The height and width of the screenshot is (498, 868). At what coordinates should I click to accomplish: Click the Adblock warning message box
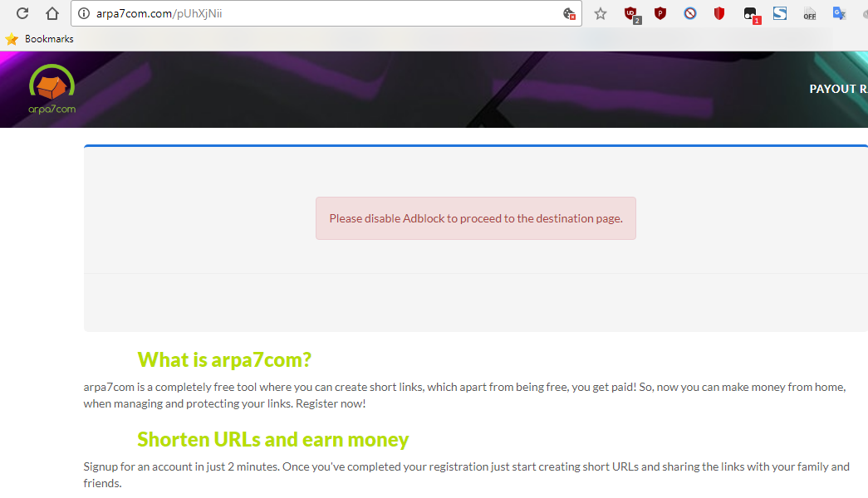pyautogui.click(x=475, y=217)
